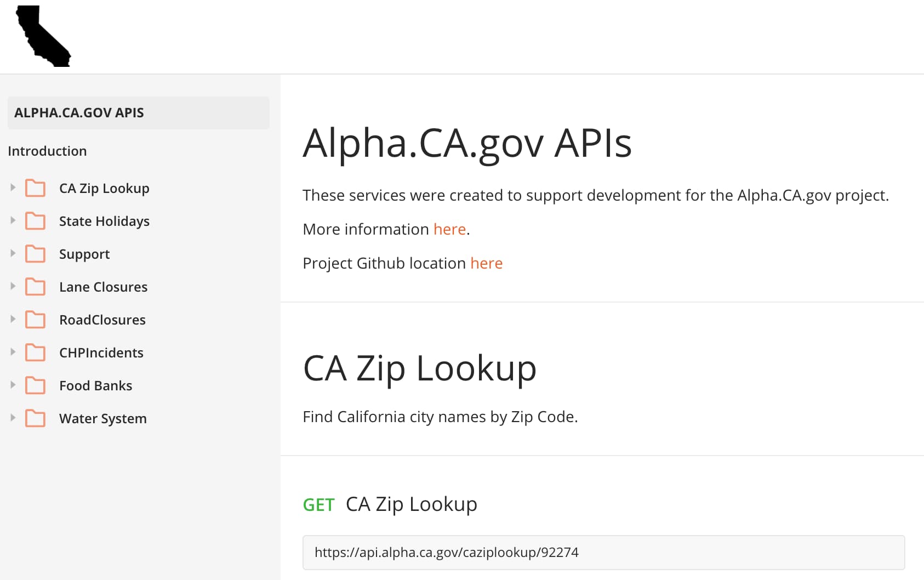
Task: Expand the Water System disclosure triangle
Action: click(13, 418)
